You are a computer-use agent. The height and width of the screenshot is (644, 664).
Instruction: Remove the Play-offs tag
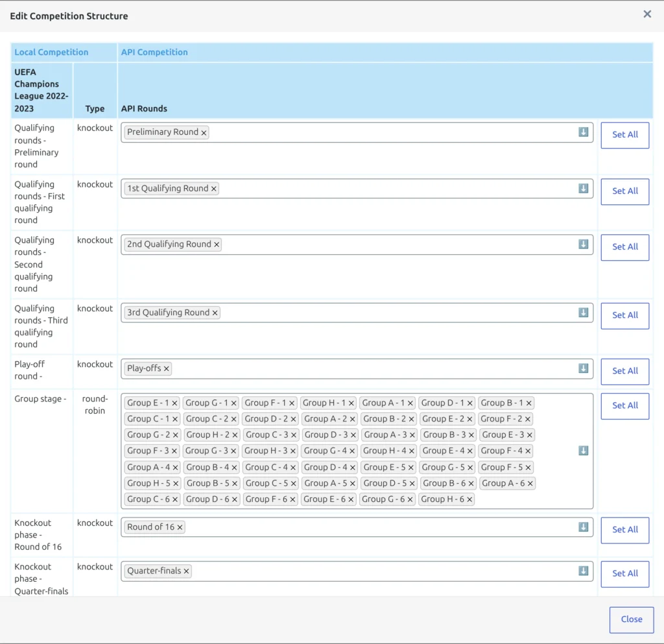(x=167, y=369)
